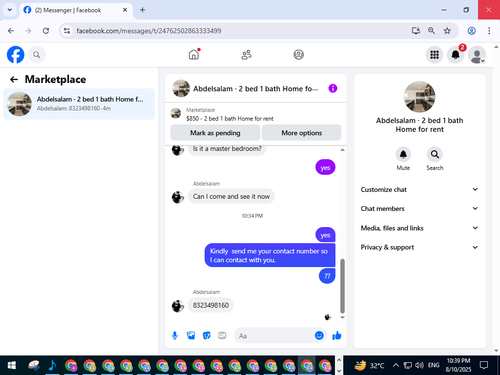
Task: Open volume control in system tray
Action: [419, 365]
